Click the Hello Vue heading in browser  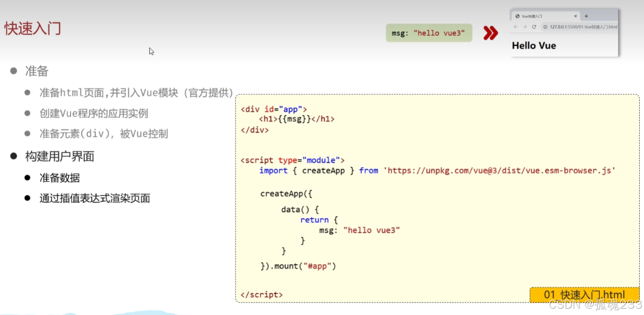click(534, 46)
